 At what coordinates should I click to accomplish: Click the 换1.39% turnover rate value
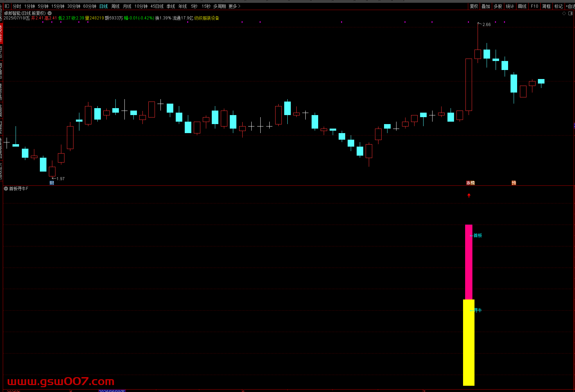[x=163, y=18]
